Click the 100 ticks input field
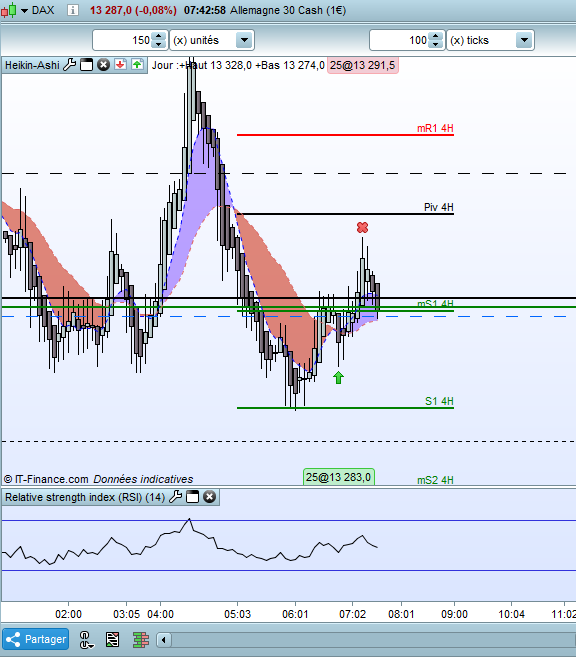Image resolution: width=576 pixels, height=657 pixels. click(400, 40)
